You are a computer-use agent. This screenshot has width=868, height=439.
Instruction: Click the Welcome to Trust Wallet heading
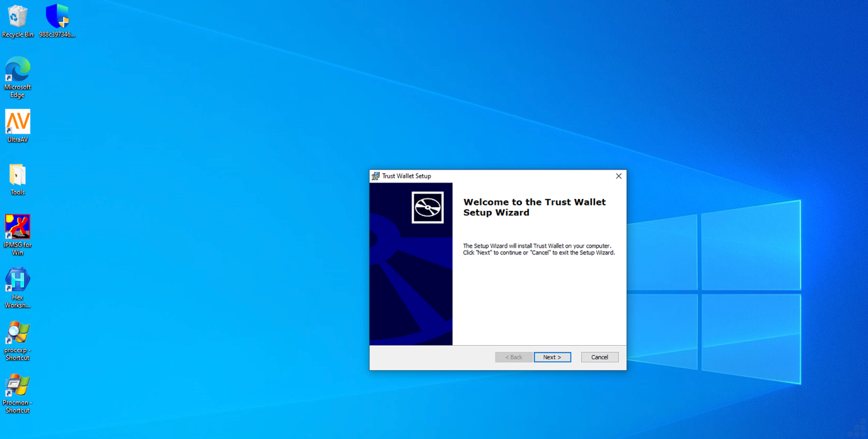(534, 207)
